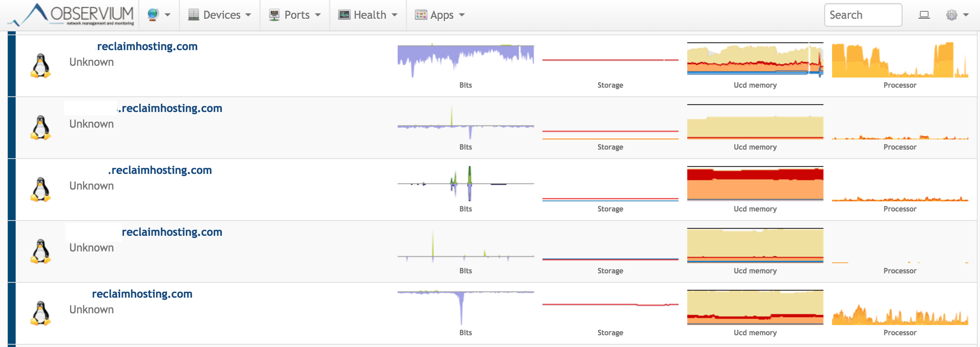The height and width of the screenshot is (347, 980).
Task: Open the fifth device's Ucd memory graph
Action: [755, 307]
